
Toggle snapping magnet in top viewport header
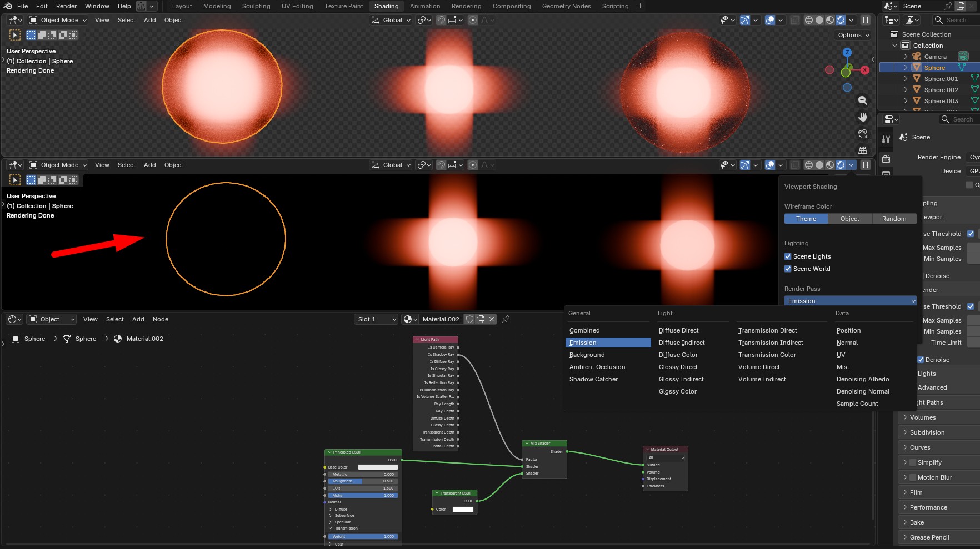tap(441, 20)
